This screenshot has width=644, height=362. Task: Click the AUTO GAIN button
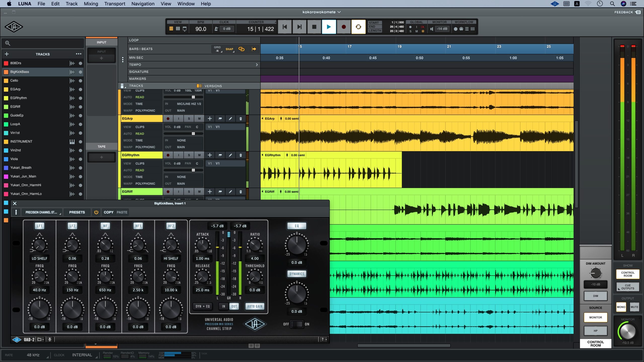click(x=255, y=306)
